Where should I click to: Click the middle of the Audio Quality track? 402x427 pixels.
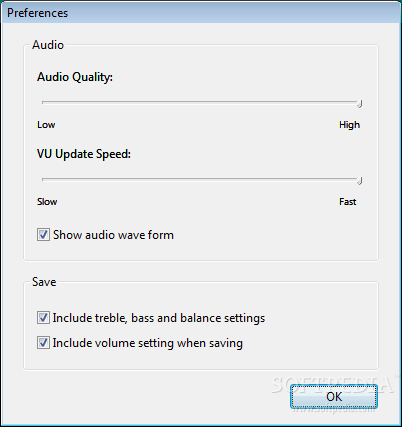(202, 102)
